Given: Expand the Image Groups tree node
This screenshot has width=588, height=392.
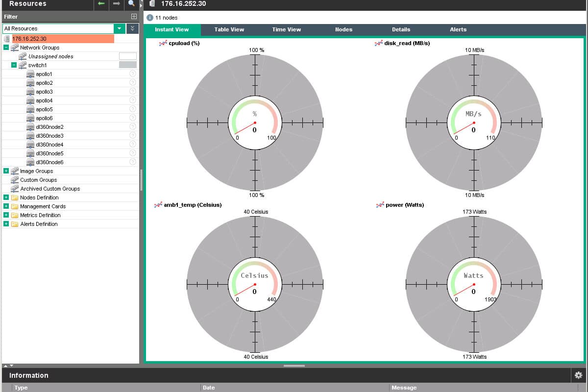Looking at the screenshot, I should click(6, 171).
